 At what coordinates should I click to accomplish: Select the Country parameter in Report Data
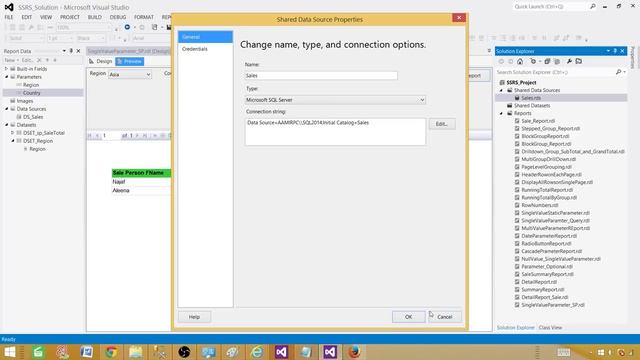[x=31, y=93]
